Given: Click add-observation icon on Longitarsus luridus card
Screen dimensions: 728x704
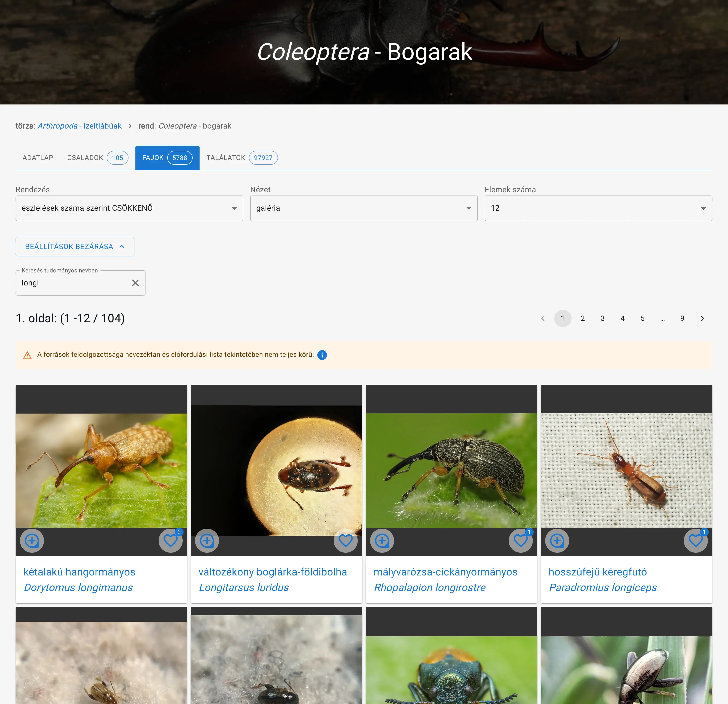Looking at the screenshot, I should (x=207, y=541).
